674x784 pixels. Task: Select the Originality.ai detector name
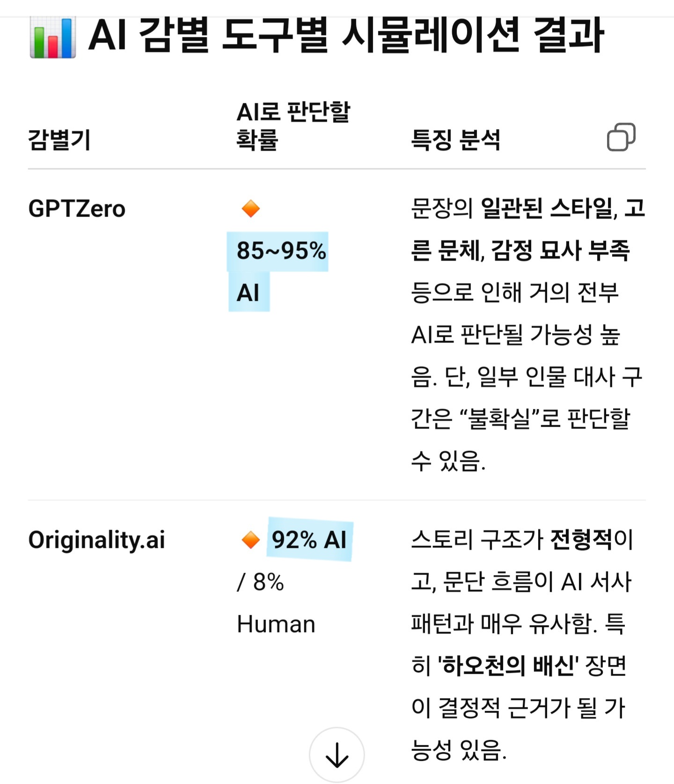pos(96,540)
